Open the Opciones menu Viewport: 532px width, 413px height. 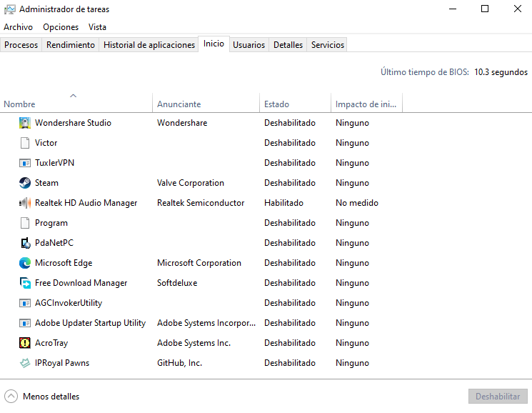coord(61,27)
